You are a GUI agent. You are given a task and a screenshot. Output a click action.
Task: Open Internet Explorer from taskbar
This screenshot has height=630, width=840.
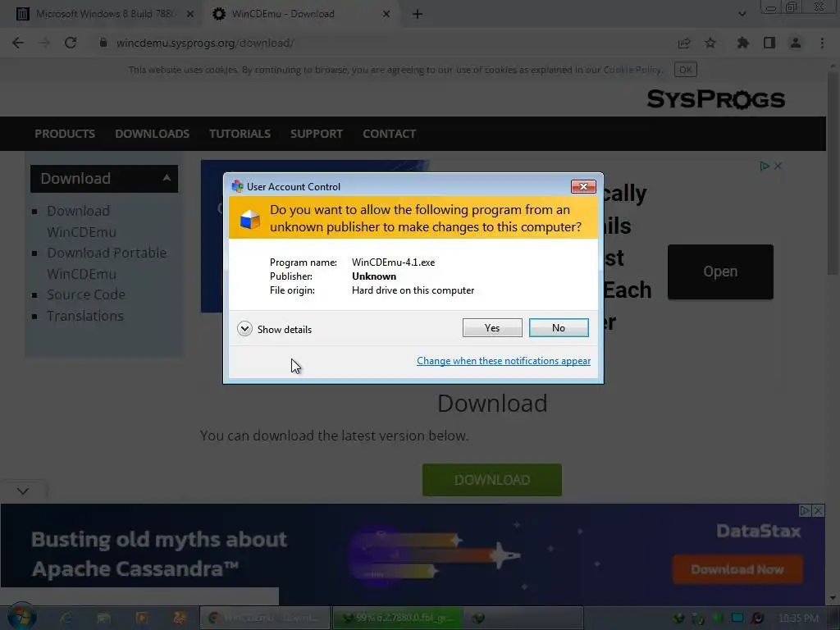pyautogui.click(x=66, y=618)
